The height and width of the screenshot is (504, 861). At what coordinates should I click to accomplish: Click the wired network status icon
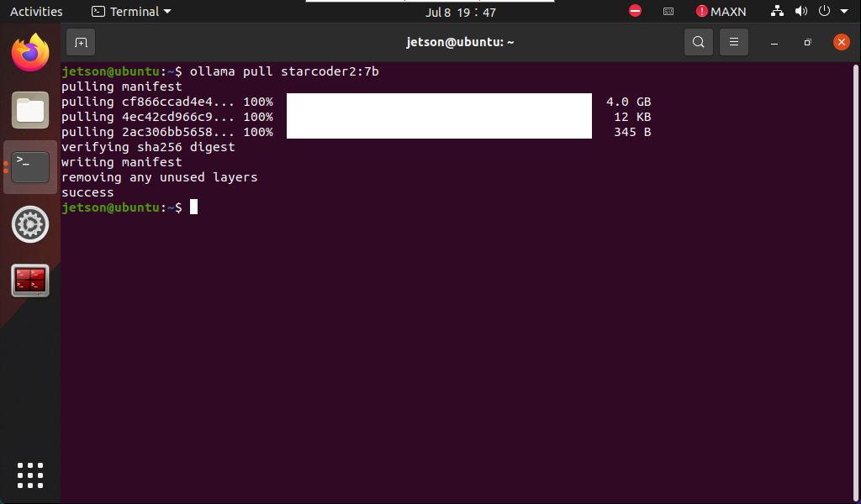(x=777, y=11)
